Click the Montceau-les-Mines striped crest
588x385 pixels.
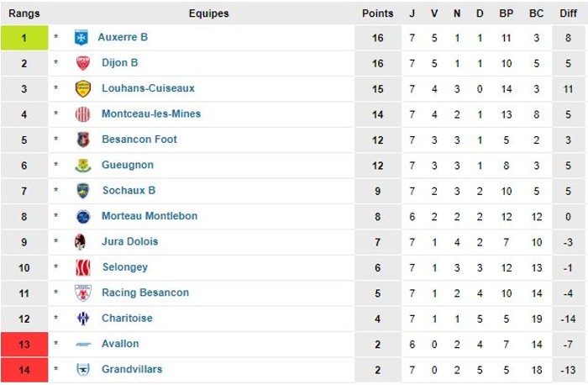[x=83, y=114]
